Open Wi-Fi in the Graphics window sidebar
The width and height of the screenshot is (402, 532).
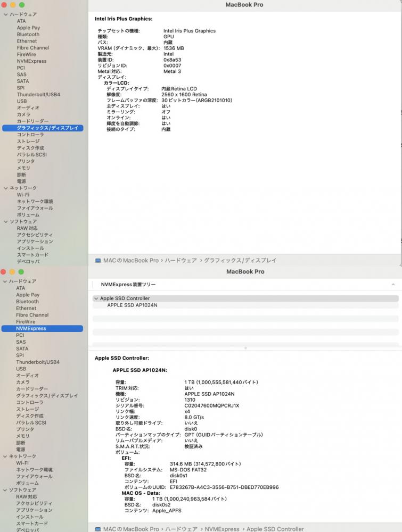coord(23,195)
